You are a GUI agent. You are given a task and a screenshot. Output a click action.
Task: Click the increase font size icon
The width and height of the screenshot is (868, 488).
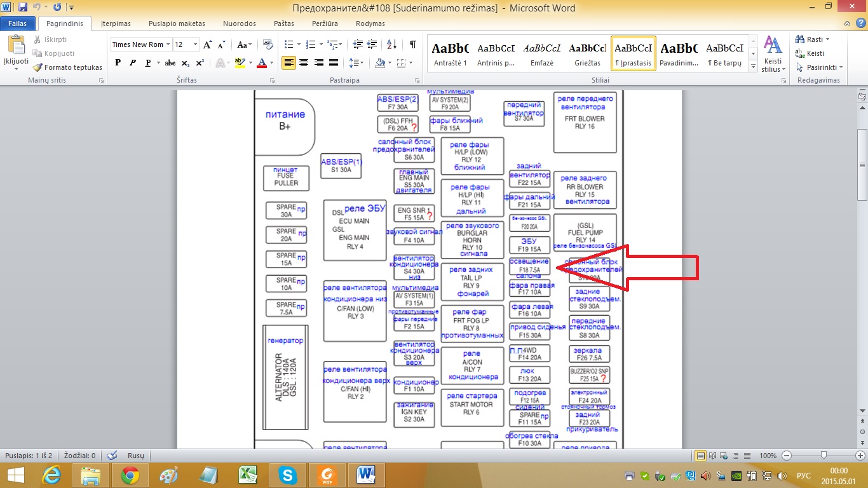208,44
